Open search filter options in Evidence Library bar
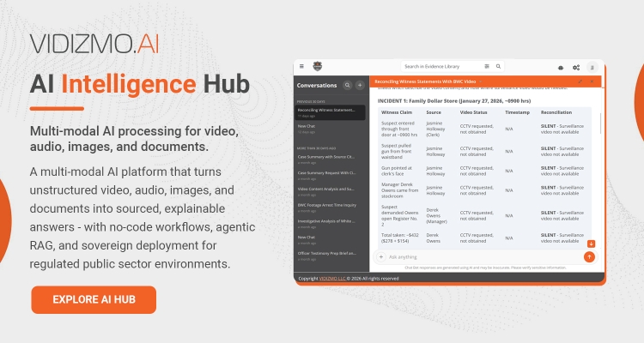Image resolution: width=644 pixels, height=343 pixels. click(x=487, y=66)
